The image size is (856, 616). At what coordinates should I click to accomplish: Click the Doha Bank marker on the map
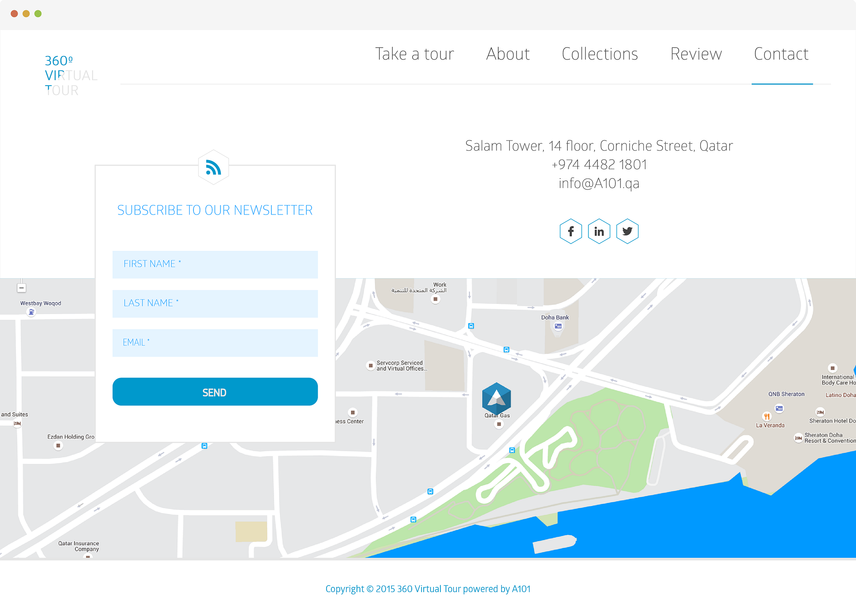point(558,327)
